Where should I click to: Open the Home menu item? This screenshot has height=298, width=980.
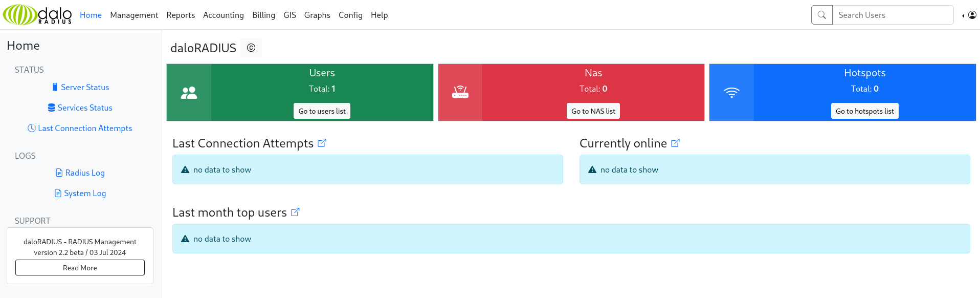click(91, 15)
